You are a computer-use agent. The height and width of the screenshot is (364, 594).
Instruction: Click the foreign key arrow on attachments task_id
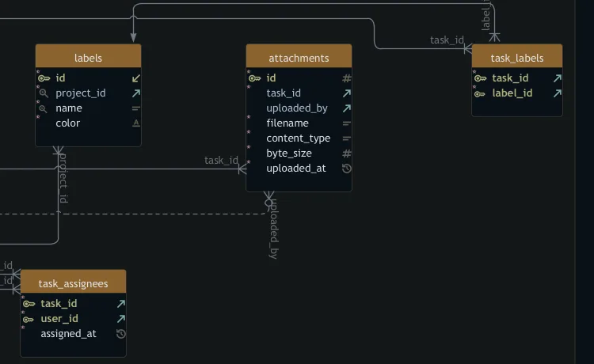coord(347,93)
